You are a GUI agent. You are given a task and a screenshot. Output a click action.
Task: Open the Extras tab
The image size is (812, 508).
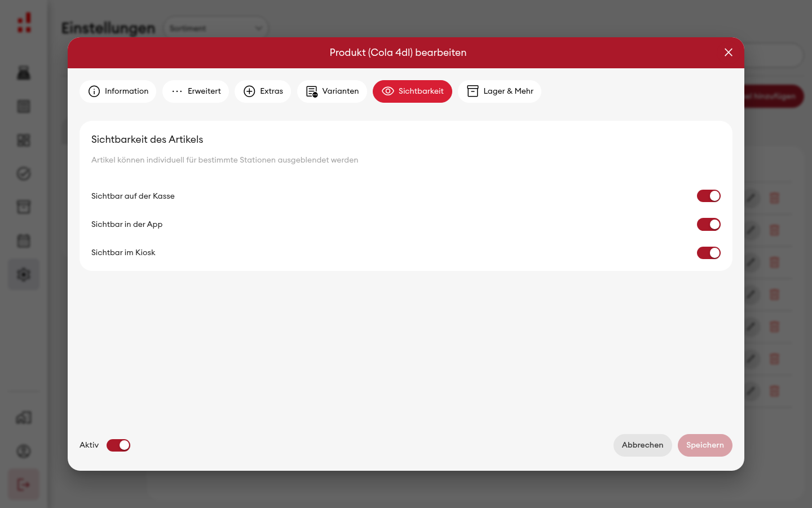click(263, 91)
